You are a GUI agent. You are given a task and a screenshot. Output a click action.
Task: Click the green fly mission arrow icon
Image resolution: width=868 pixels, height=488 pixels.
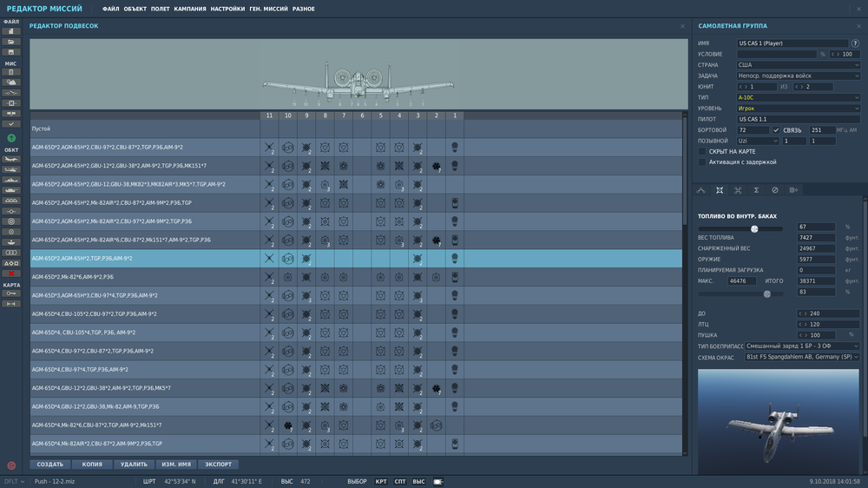[x=11, y=138]
